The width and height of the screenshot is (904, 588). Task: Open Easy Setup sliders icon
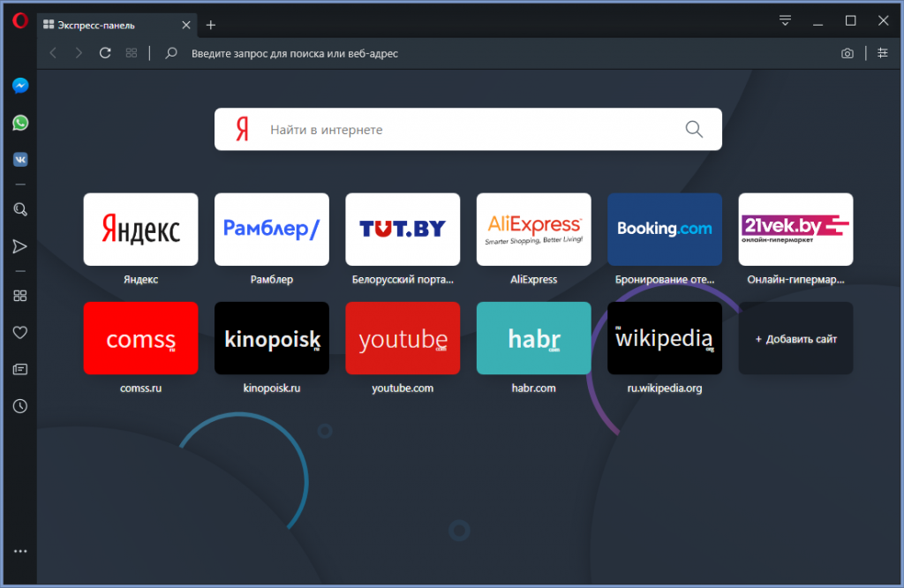[883, 53]
